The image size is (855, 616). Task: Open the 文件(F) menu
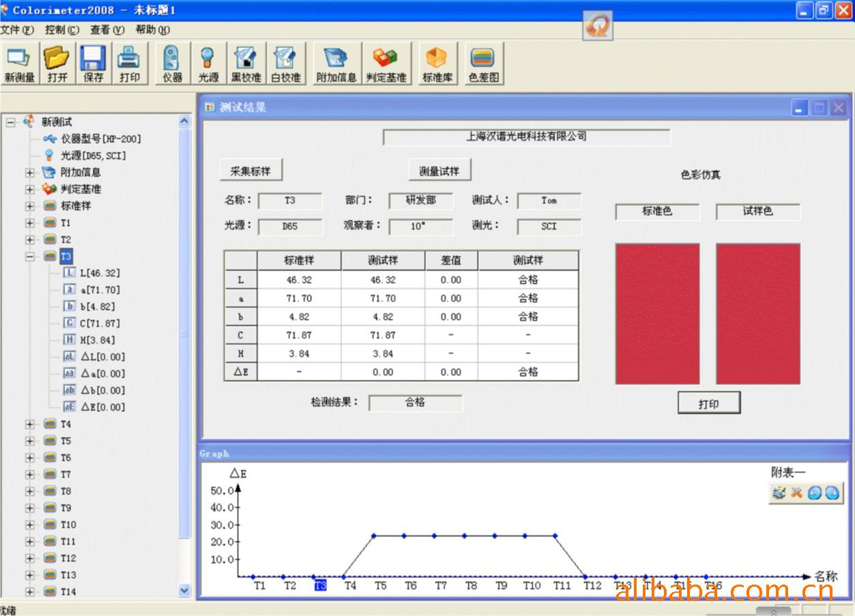tap(17, 30)
